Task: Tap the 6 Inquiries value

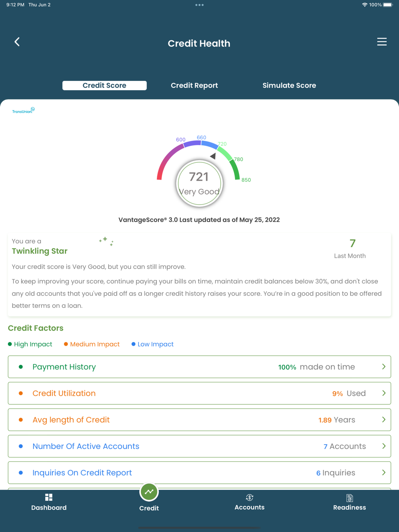Action: (x=336, y=473)
